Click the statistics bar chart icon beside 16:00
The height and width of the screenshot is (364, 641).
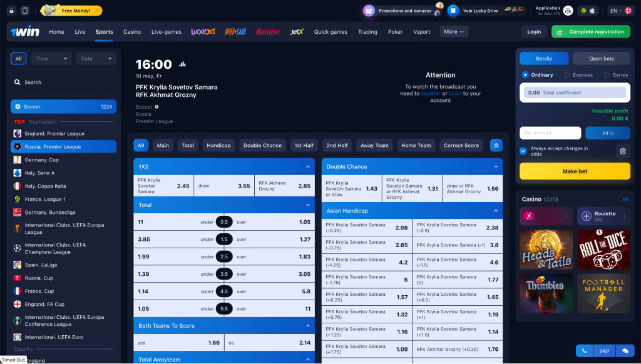click(x=183, y=64)
